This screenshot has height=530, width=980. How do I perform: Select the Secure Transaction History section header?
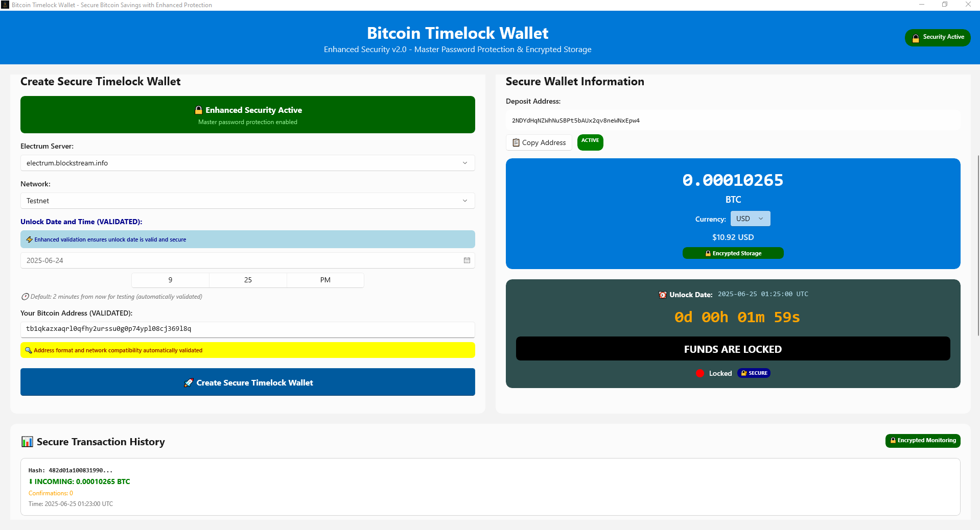[x=101, y=442]
